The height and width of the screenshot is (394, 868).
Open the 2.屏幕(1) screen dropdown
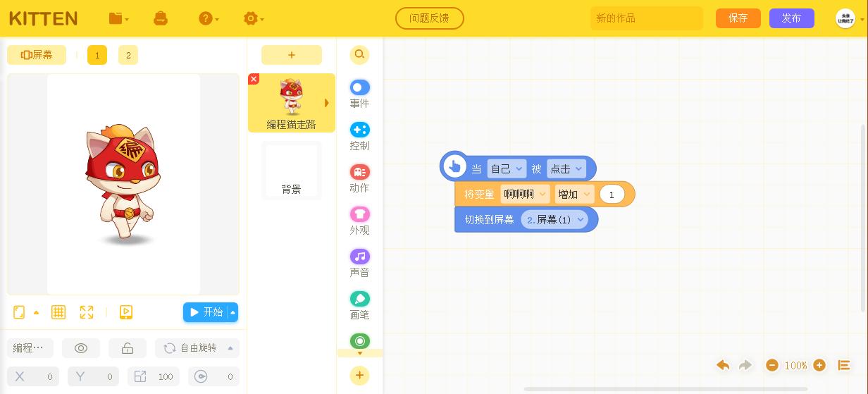(554, 219)
